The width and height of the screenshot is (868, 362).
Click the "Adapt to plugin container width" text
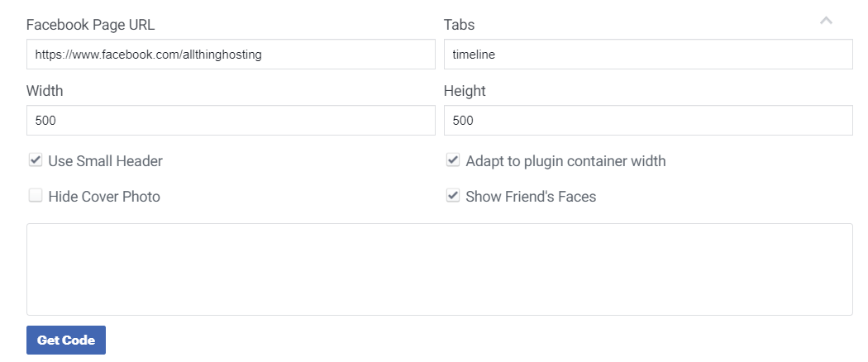pyautogui.click(x=565, y=161)
